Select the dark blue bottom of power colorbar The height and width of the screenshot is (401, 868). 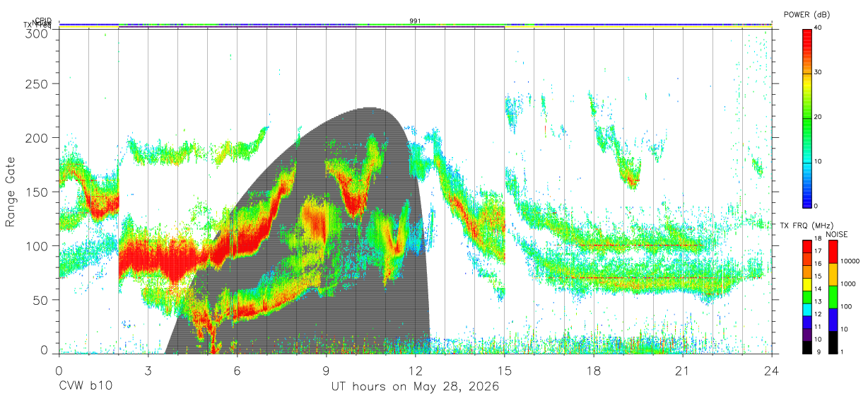coord(807,201)
